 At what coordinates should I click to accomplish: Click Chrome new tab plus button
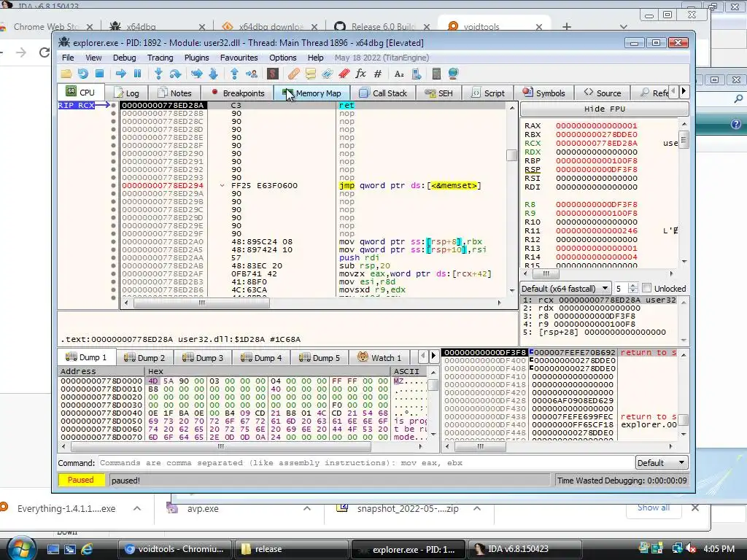pos(566,27)
